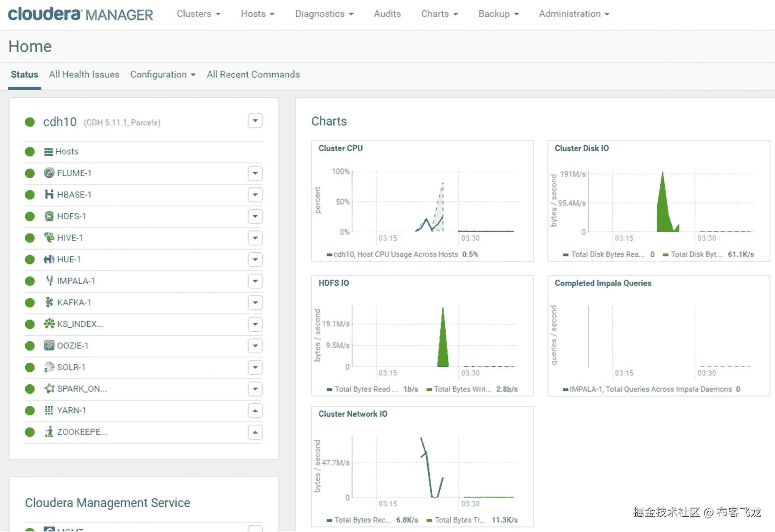Screen dimensions: 775x532
Task: Switch to the All Recent Commands tab
Action: [x=253, y=75]
